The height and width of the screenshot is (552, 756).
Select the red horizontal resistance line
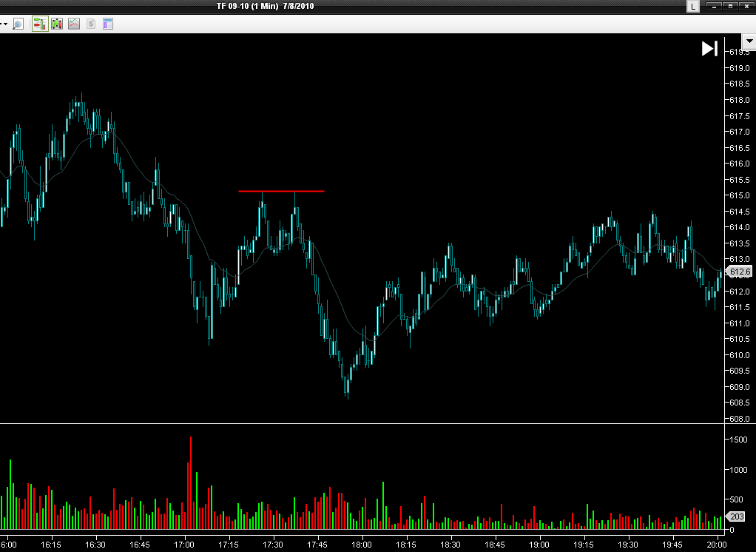(x=281, y=192)
